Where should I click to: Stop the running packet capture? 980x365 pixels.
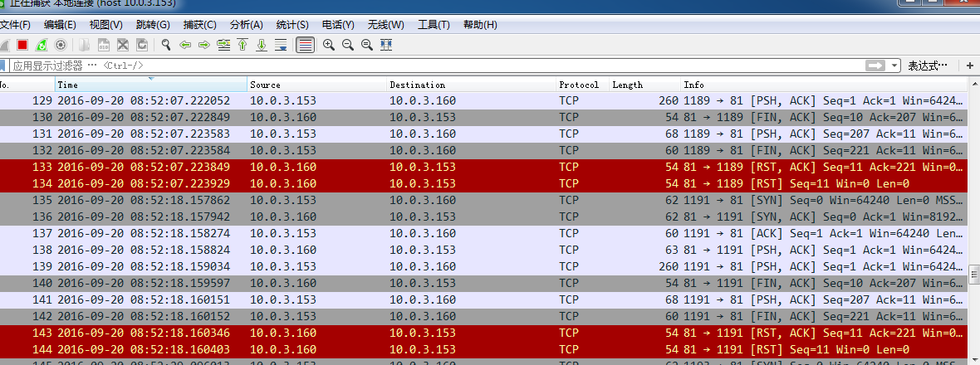(x=22, y=45)
